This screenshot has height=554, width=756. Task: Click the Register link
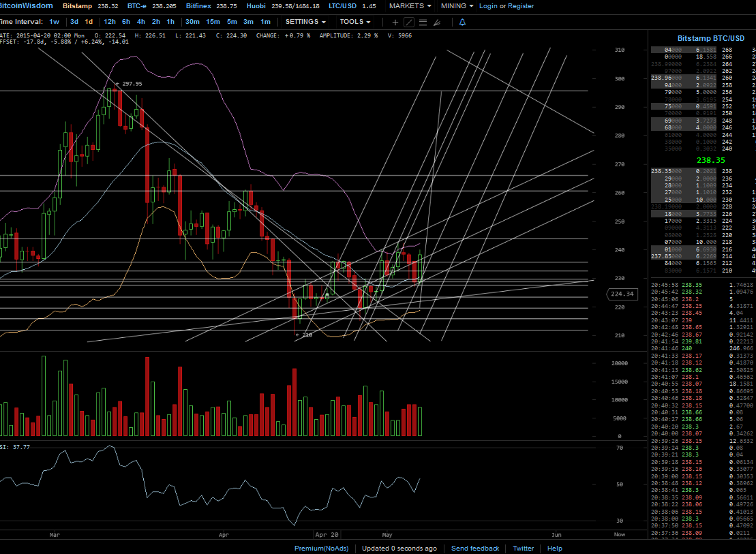tap(521, 5)
